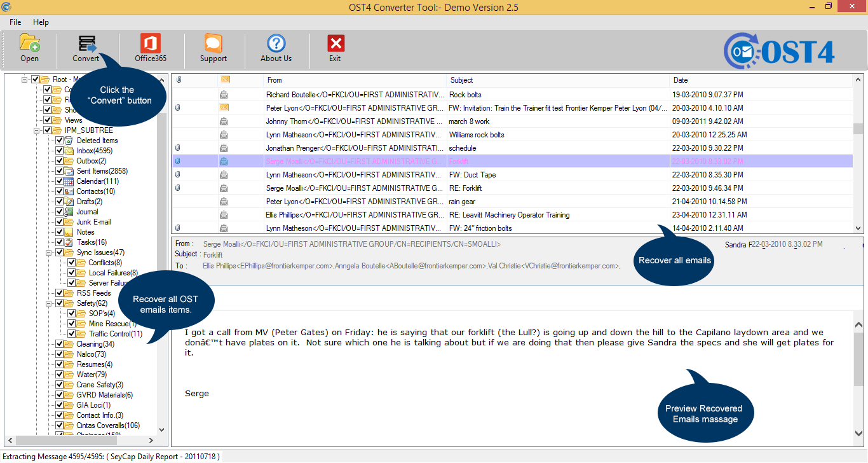Viewport: 868px width, 463px height.
Task: Click the folder tree horizontal scrollbar
Action: [83, 440]
